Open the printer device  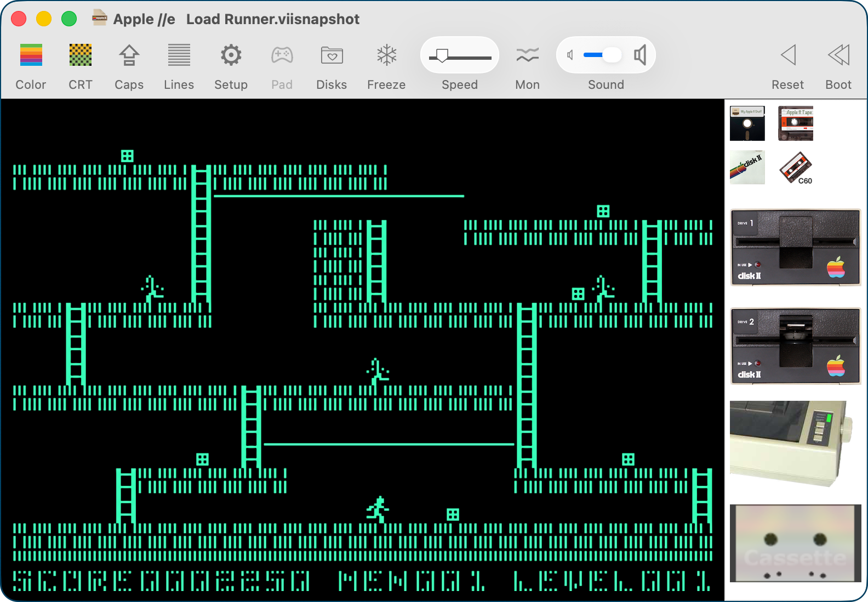(792, 443)
